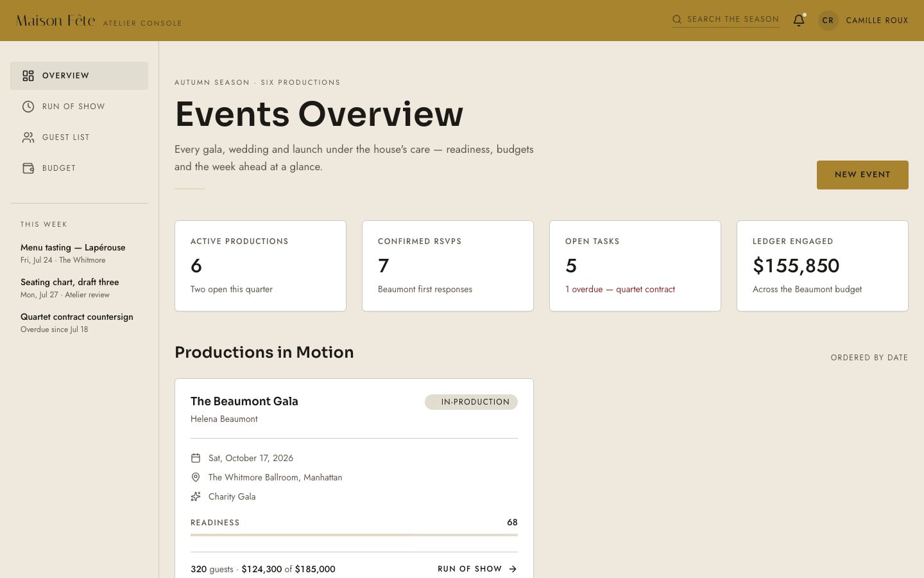Click the Budget wallet icon

pyautogui.click(x=28, y=168)
